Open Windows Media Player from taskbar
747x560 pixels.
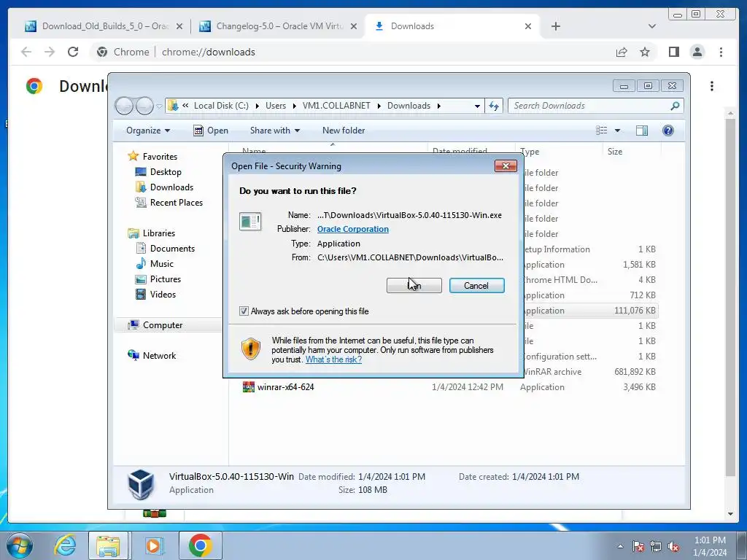(153, 545)
